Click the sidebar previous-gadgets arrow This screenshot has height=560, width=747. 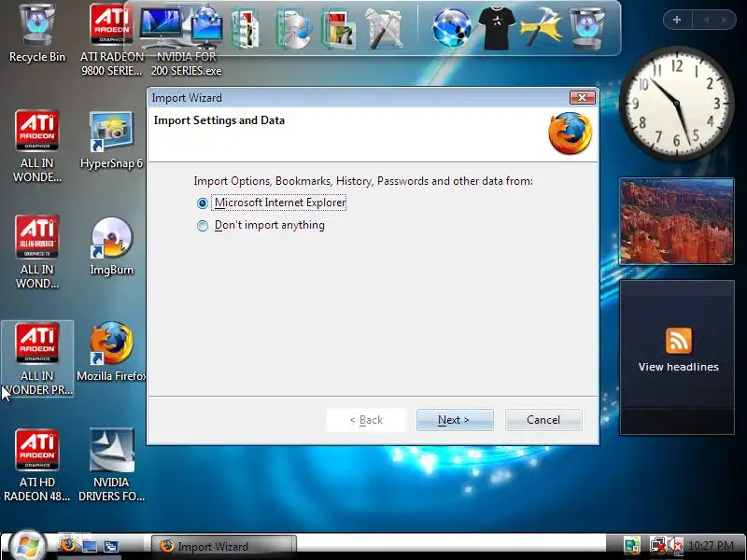(706, 20)
